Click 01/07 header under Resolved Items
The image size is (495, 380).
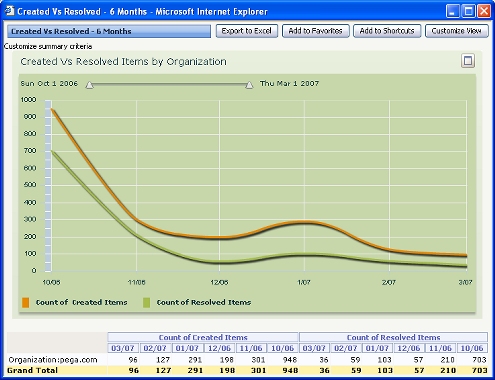click(377, 348)
